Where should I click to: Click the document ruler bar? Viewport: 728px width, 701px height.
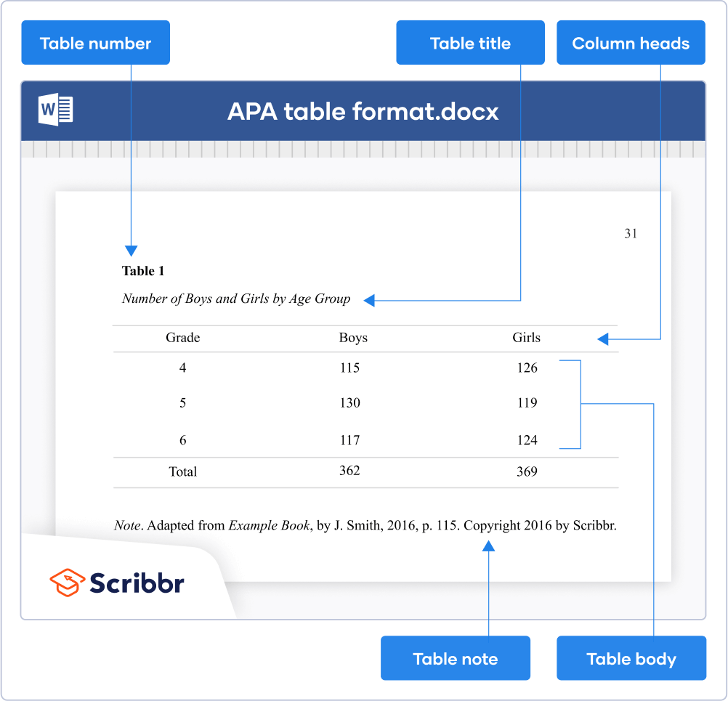point(363,149)
